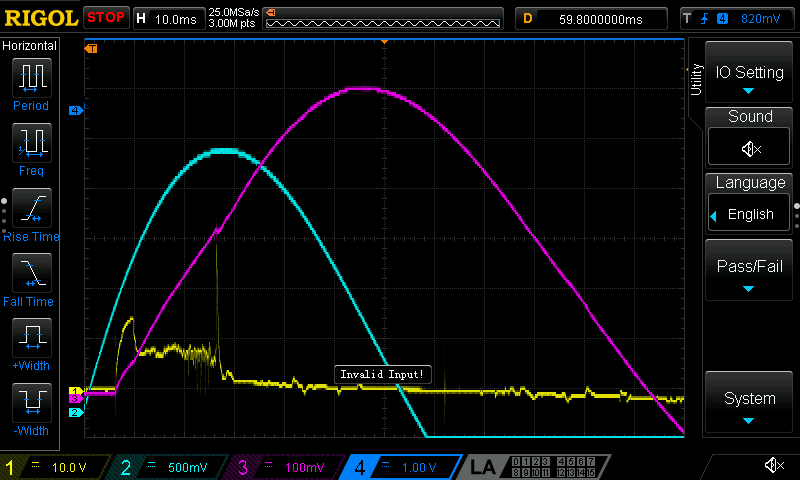
Task: Choose the Fall Time measurement icon
Action: (x=30, y=273)
